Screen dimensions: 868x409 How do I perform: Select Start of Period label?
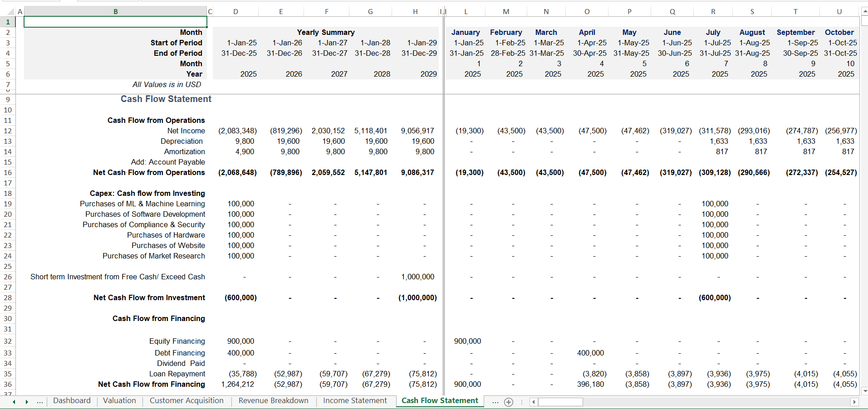[x=176, y=43]
